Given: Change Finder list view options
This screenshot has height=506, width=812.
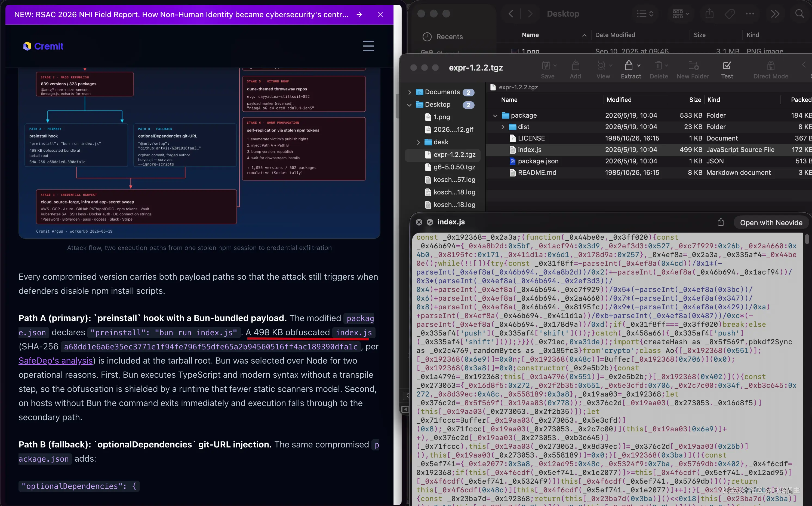Looking at the screenshot, I should point(645,14).
